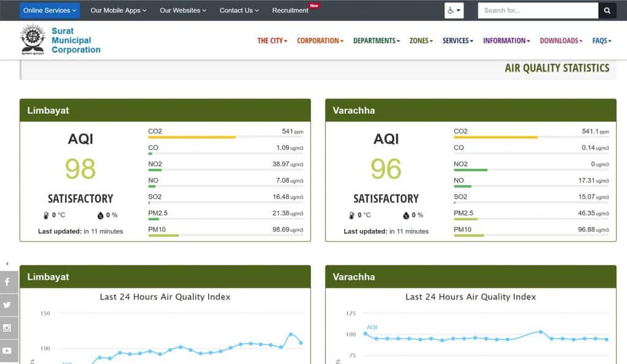Open the Contact Us dropdown
The image size is (627, 364).
point(238,10)
